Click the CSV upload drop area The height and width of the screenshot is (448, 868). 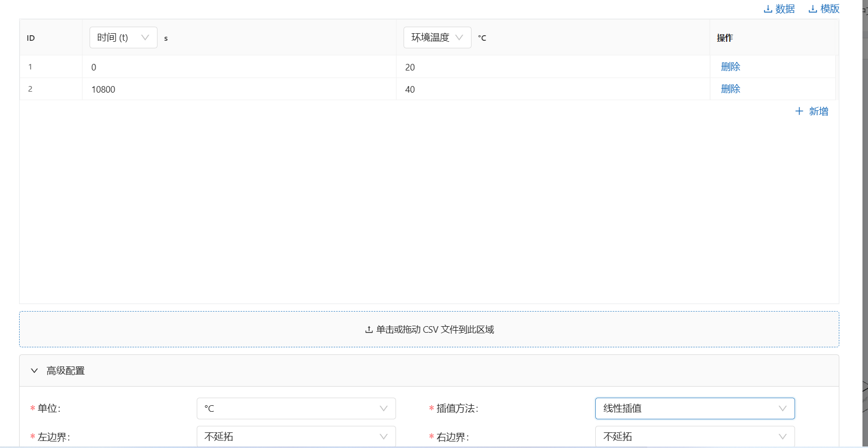coord(429,329)
